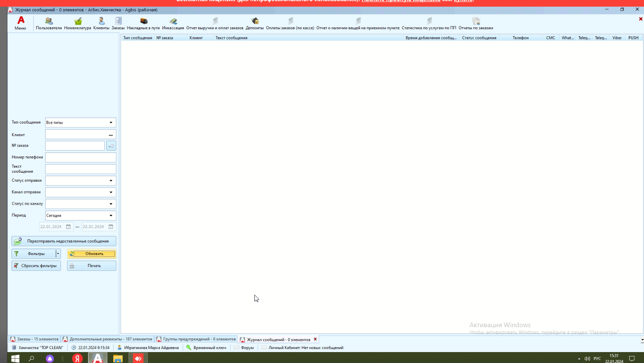The width and height of the screenshot is (644, 363).
Task: Open the Windows Start menu
Action: [x=15, y=358]
